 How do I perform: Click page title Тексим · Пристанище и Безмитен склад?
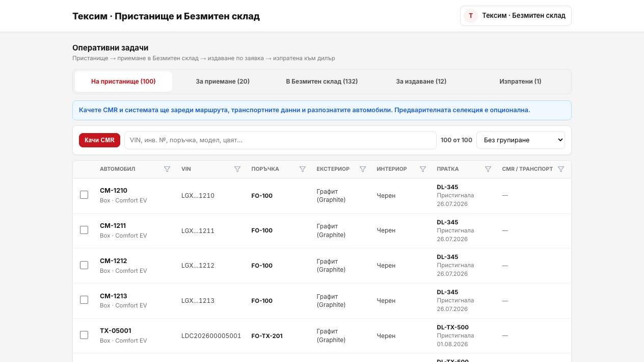coord(166,16)
